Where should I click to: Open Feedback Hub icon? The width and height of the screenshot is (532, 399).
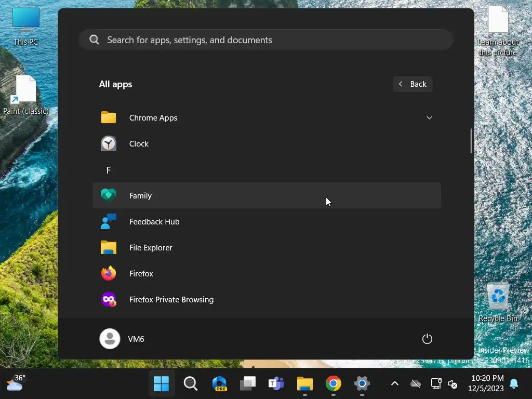coord(109,221)
